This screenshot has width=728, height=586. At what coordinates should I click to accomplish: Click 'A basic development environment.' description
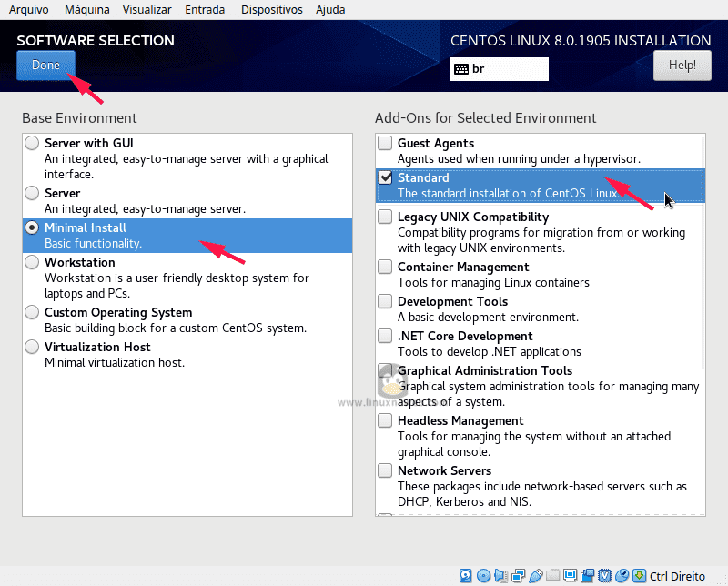488,317
